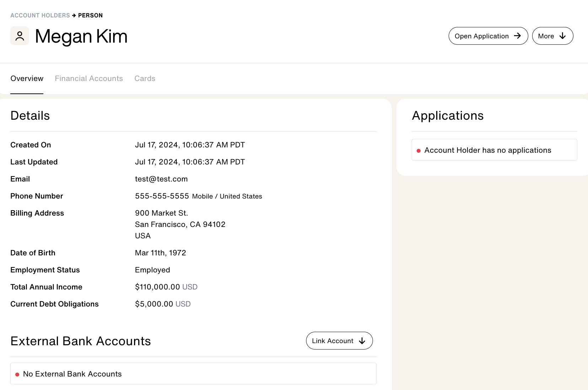Select the phone number 555-555-5555
588x390 pixels.
(x=162, y=196)
